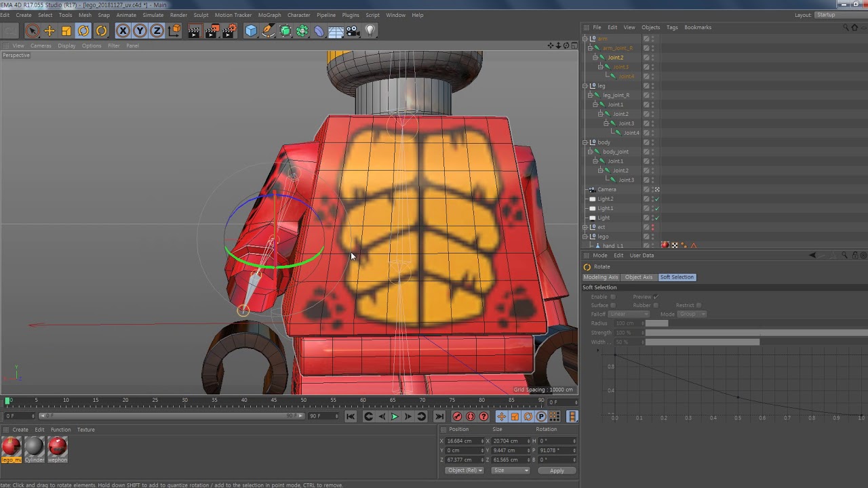868x488 pixels.
Task: Click Rotation P field 91.078°
Action: (x=557, y=451)
